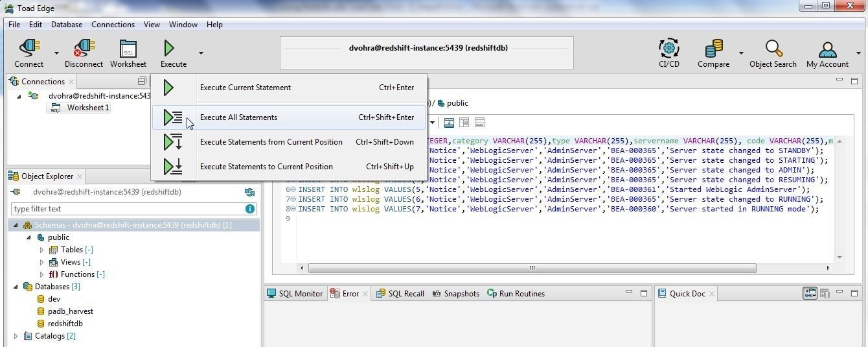Viewport: 868px width, 347px height.
Task: Choose Execute All Statements from the dropdown
Action: tap(289, 117)
